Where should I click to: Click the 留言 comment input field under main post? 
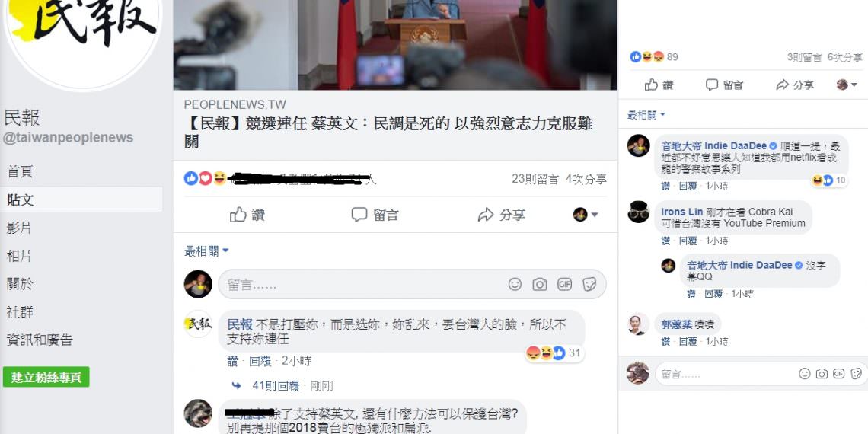coord(413,285)
